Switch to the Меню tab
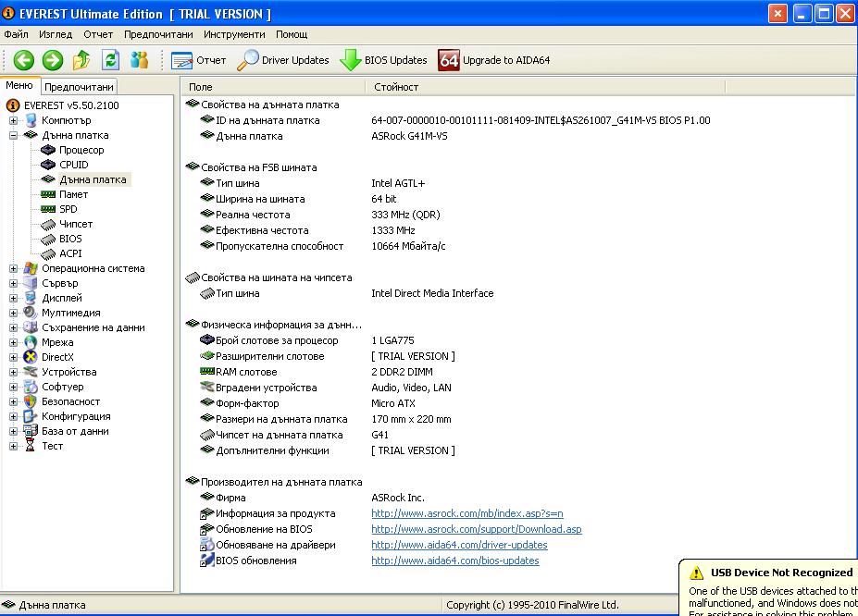Screen dimensions: 858x616 click(x=19, y=86)
